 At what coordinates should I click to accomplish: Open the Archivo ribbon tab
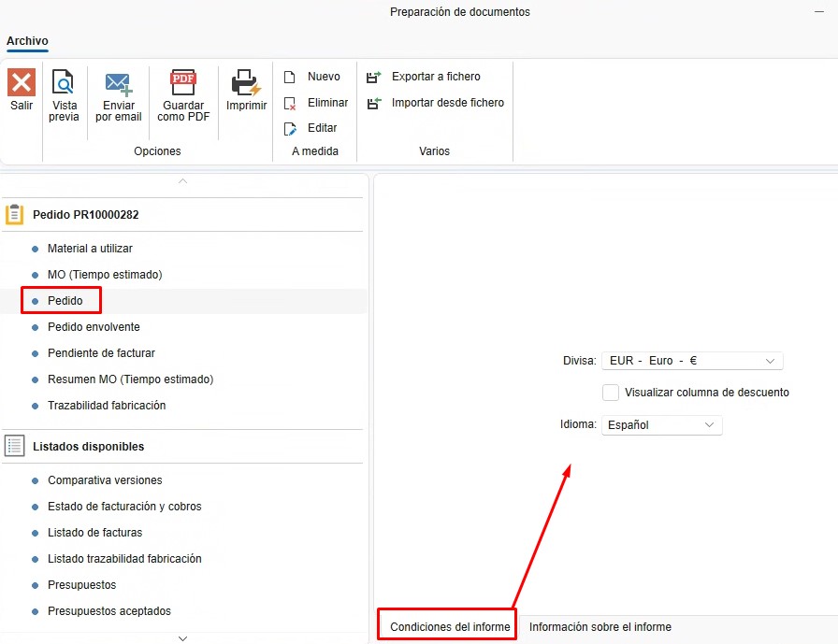[x=27, y=41]
